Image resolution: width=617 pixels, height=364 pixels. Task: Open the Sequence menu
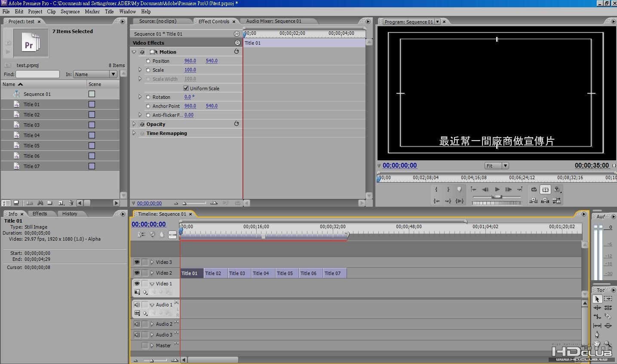pyautogui.click(x=70, y=12)
